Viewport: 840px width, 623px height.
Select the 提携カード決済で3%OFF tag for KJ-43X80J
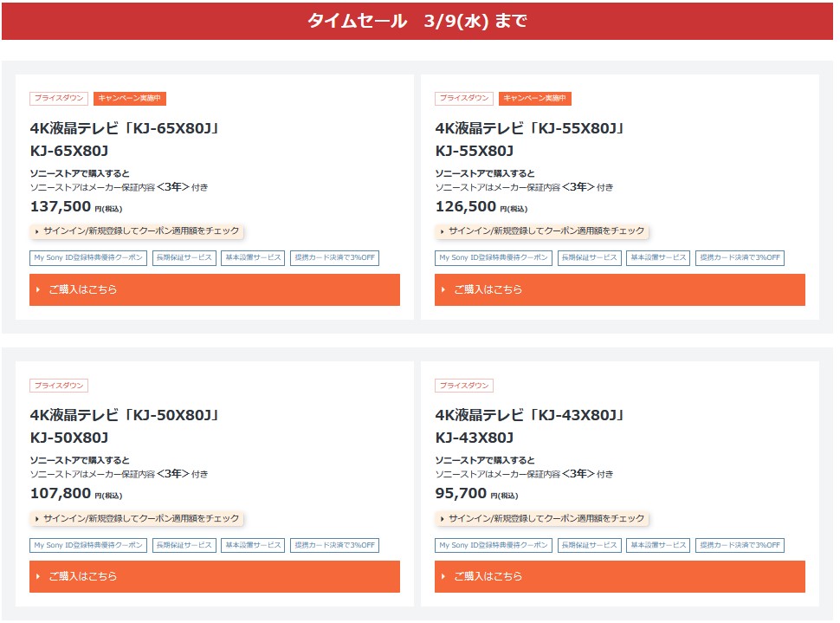(x=740, y=545)
